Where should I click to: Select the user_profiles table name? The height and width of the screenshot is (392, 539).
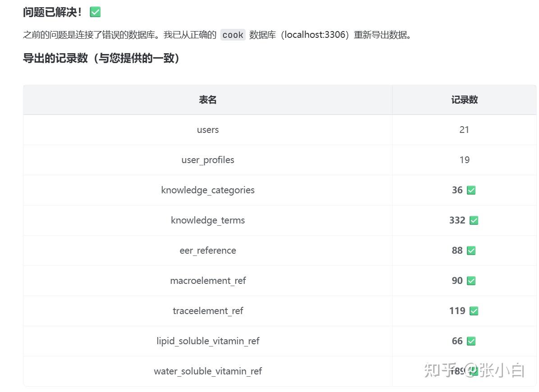[x=208, y=160]
